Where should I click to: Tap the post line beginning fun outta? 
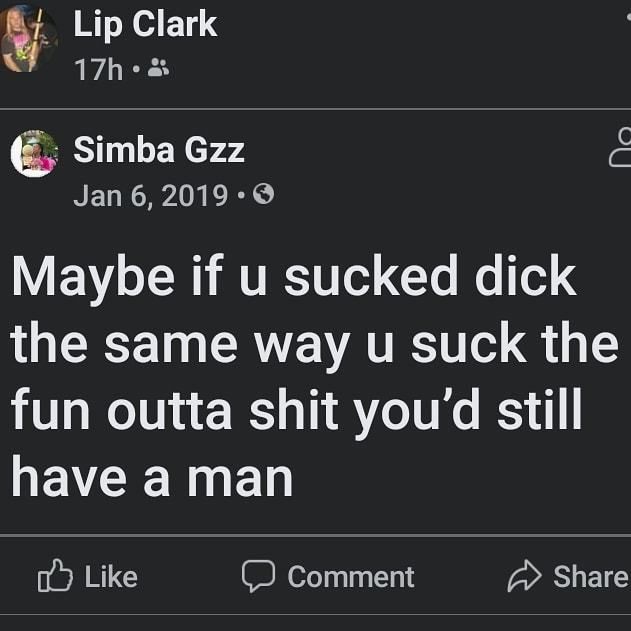pyautogui.click(x=297, y=411)
